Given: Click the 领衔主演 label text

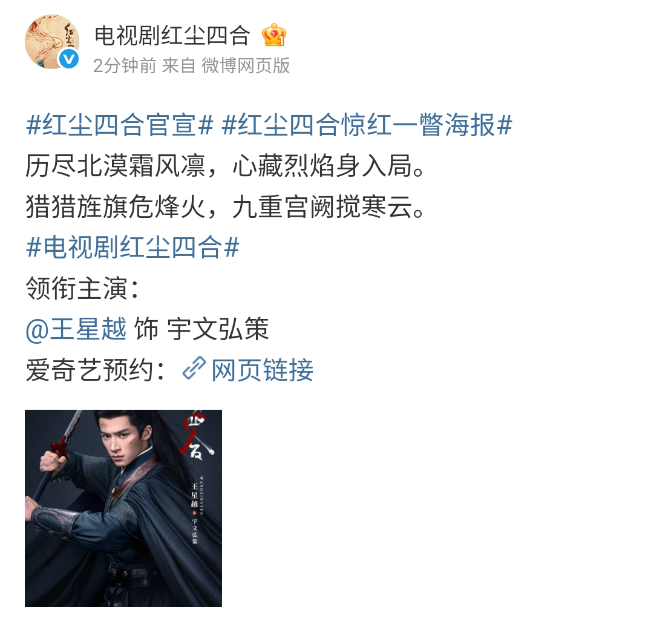Looking at the screenshot, I should click(77, 288).
